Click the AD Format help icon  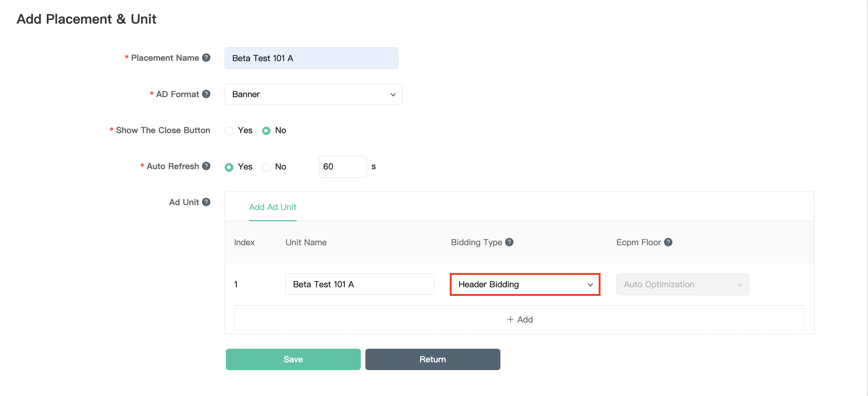click(x=206, y=94)
